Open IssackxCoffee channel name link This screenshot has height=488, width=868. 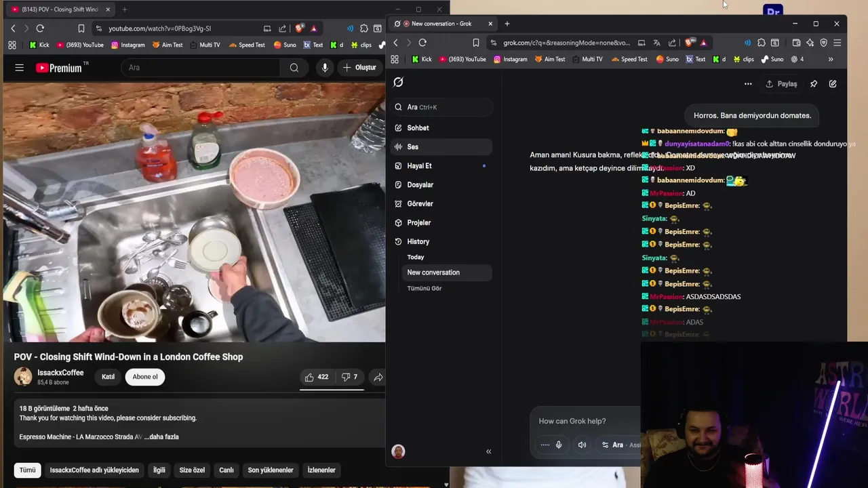(x=60, y=373)
